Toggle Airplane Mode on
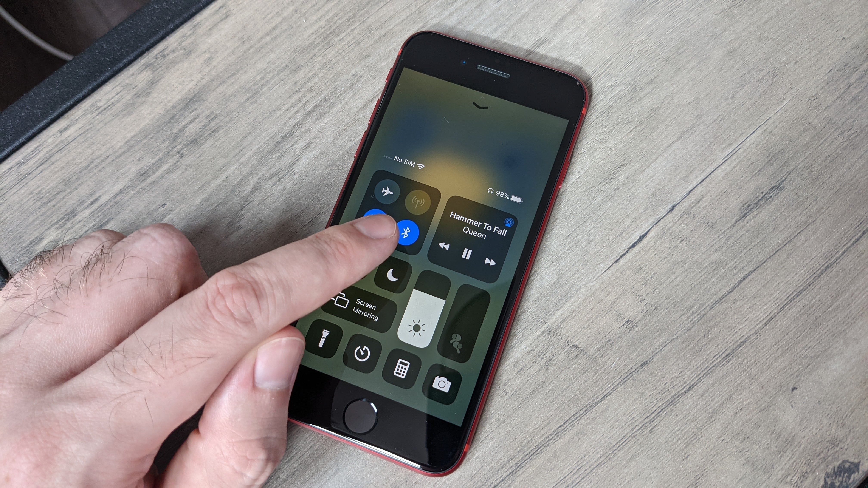The width and height of the screenshot is (868, 488). (x=386, y=192)
